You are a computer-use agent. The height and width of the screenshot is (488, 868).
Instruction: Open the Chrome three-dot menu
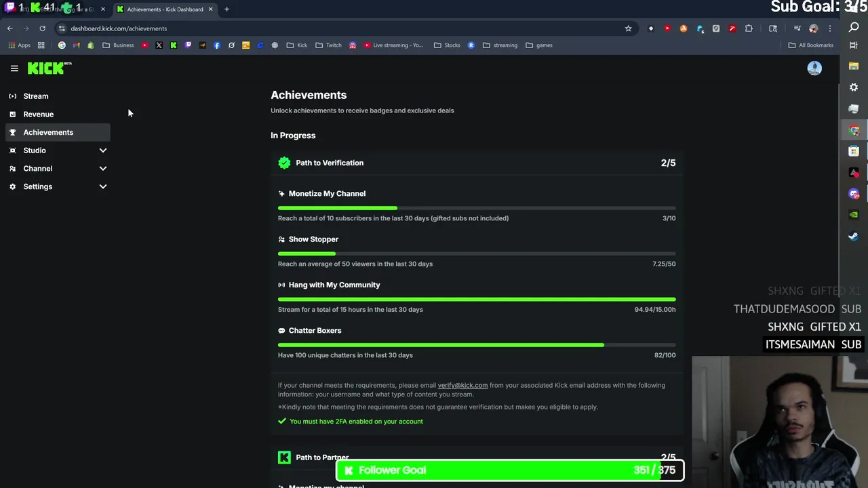830,28
